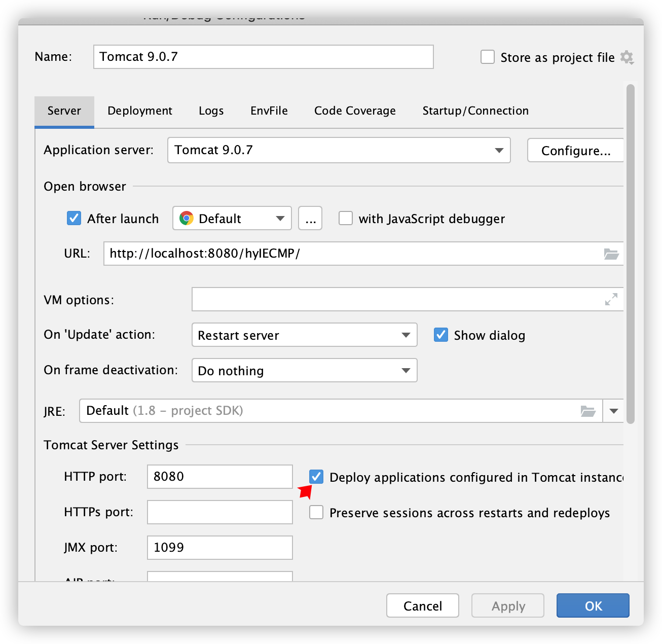Click the ellipsis browser selection button

(x=310, y=218)
